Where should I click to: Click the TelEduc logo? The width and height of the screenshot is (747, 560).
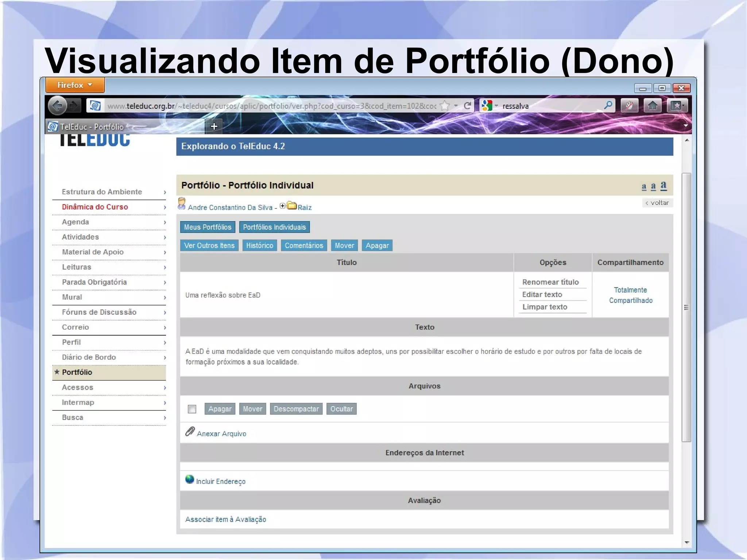(x=94, y=140)
